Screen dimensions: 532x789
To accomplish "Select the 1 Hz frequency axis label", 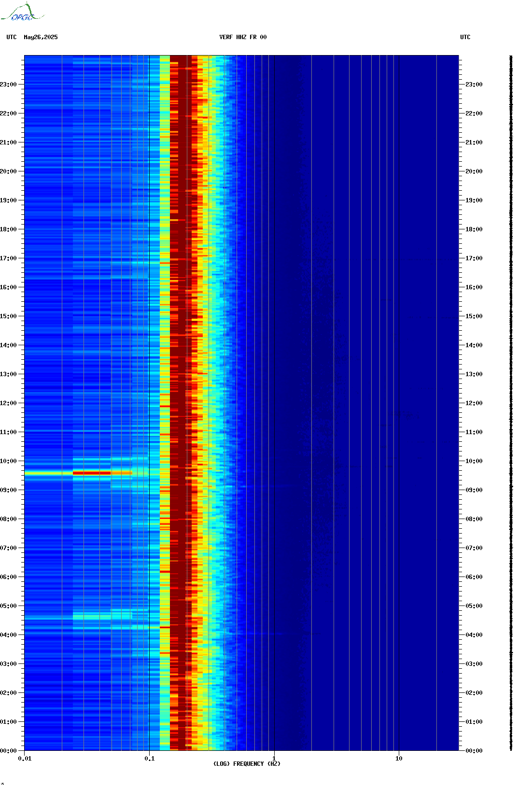I will pos(274,759).
